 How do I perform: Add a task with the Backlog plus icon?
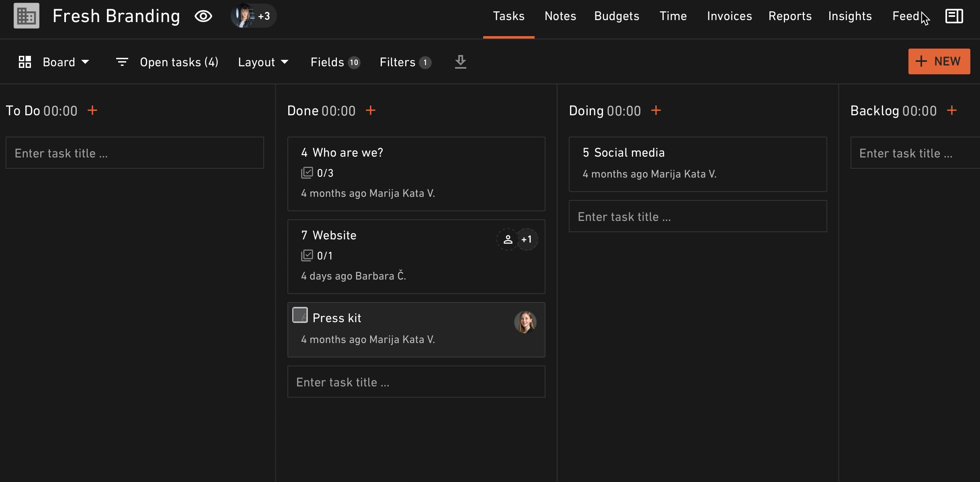click(x=952, y=110)
